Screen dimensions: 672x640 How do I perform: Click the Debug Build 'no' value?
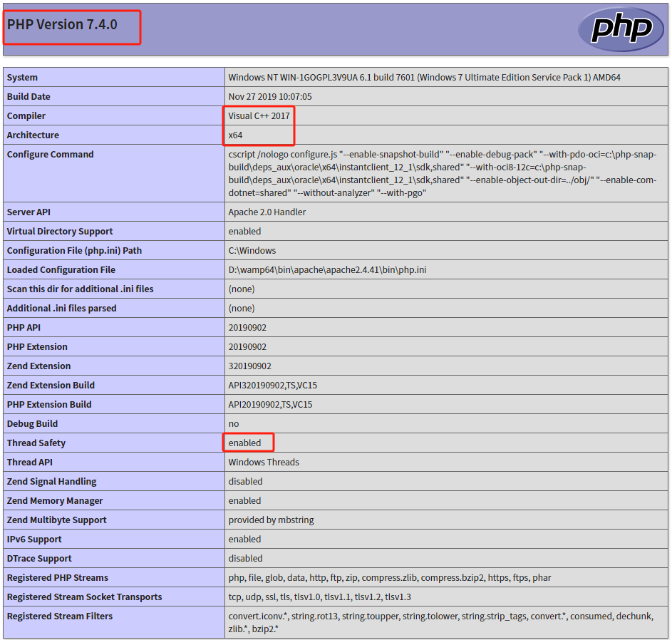click(x=233, y=424)
